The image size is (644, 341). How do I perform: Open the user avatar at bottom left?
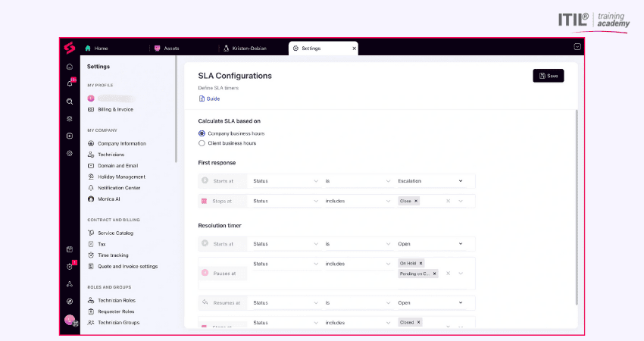point(70,321)
